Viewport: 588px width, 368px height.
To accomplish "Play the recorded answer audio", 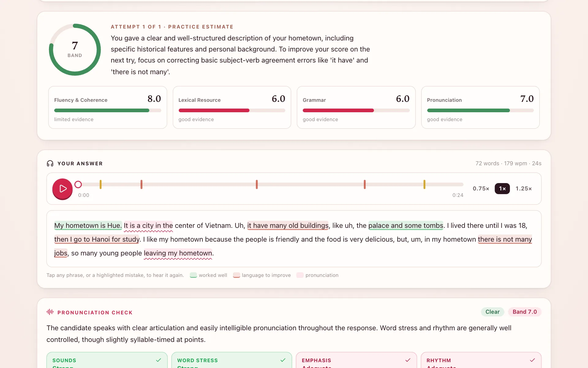I will [x=62, y=189].
